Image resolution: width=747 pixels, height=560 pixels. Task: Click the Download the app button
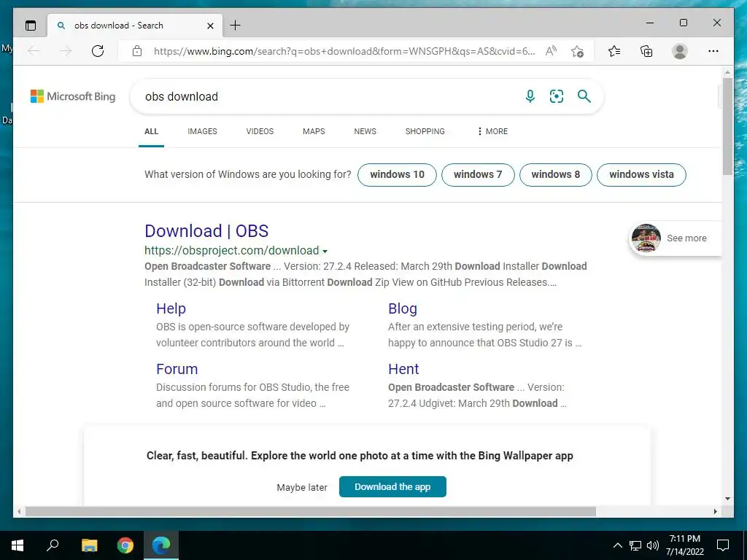point(392,486)
